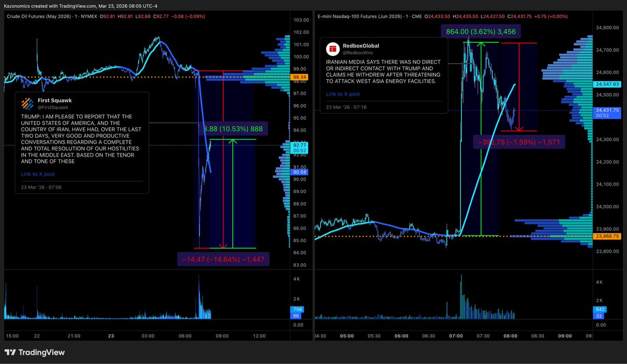
Task: Click the 756 volume value label
Action: point(296,309)
